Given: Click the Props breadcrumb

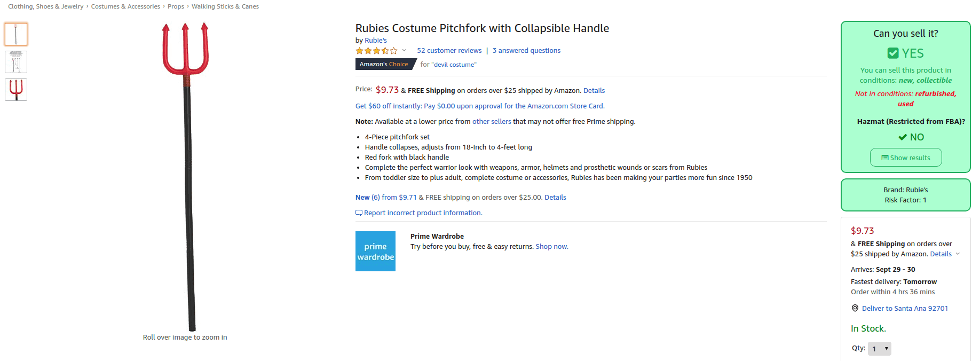Looking at the screenshot, I should click(x=176, y=6).
